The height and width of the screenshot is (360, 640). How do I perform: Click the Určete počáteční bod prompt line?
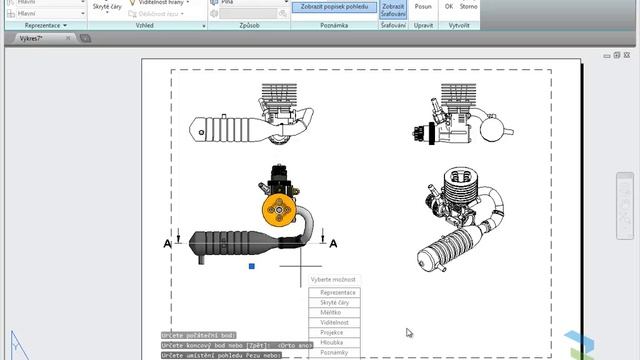(x=198, y=336)
